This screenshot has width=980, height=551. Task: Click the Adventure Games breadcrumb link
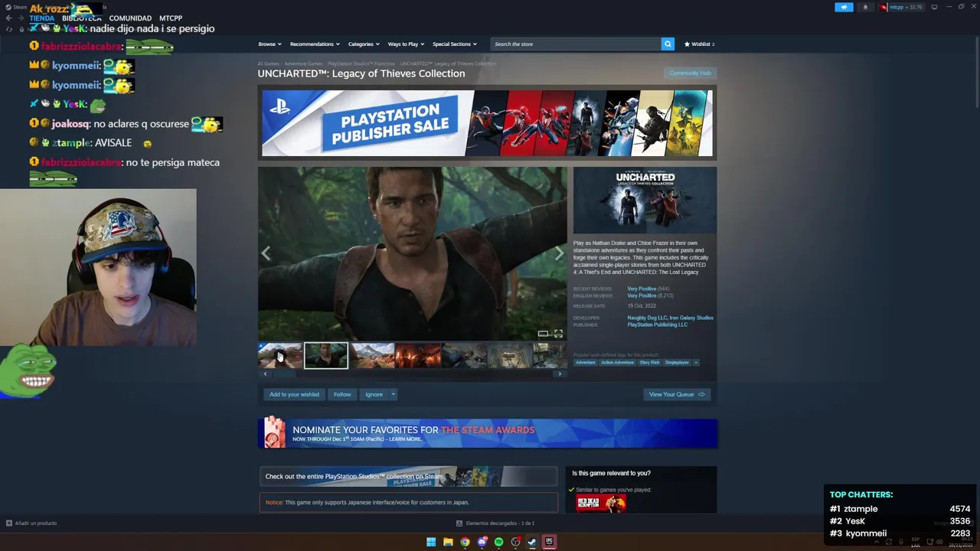click(x=304, y=64)
